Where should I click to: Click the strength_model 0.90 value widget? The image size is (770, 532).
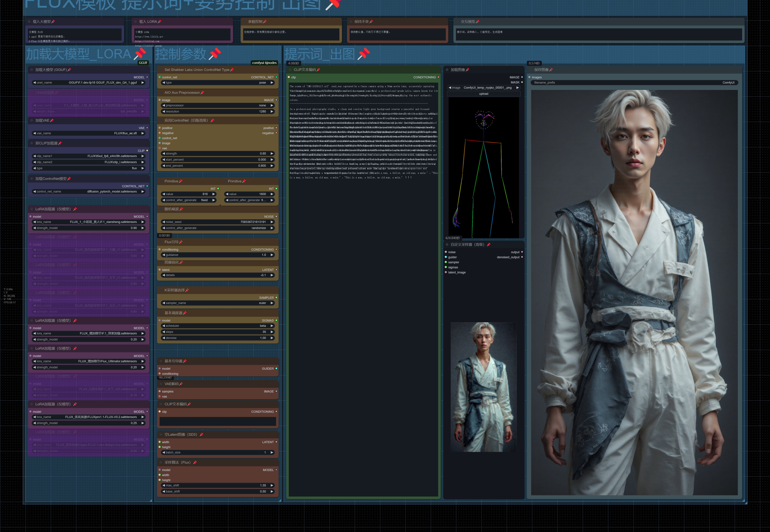click(x=89, y=228)
